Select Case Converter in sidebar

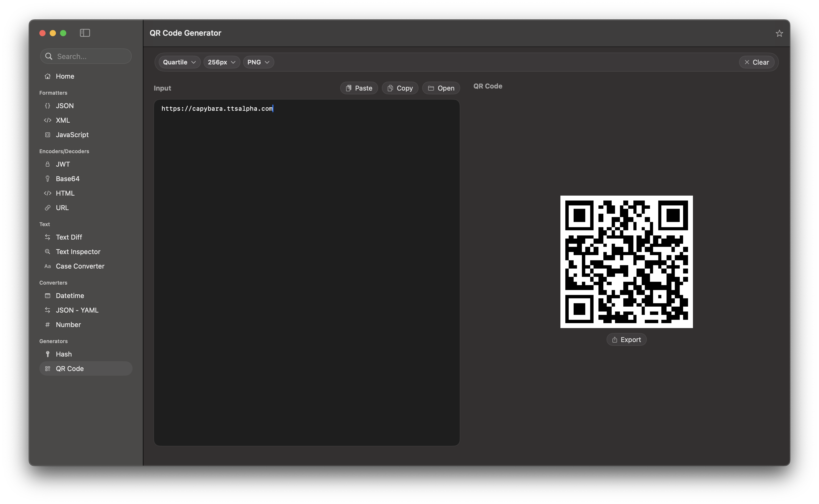(x=80, y=266)
